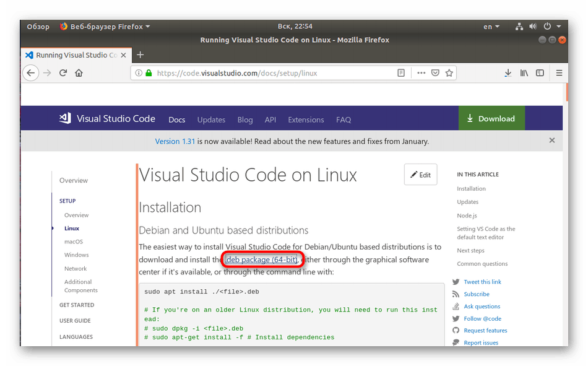Open the power icon system menu
This screenshot has width=588, height=366.
[x=547, y=26]
